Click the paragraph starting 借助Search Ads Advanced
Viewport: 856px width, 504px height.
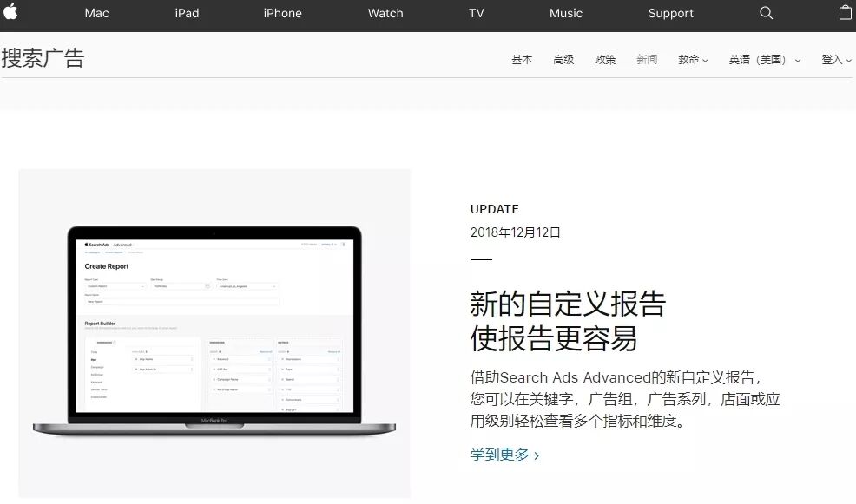[x=624, y=399]
